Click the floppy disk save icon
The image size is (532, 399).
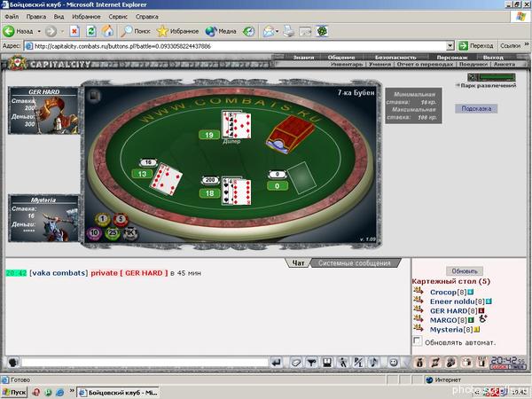(327, 363)
